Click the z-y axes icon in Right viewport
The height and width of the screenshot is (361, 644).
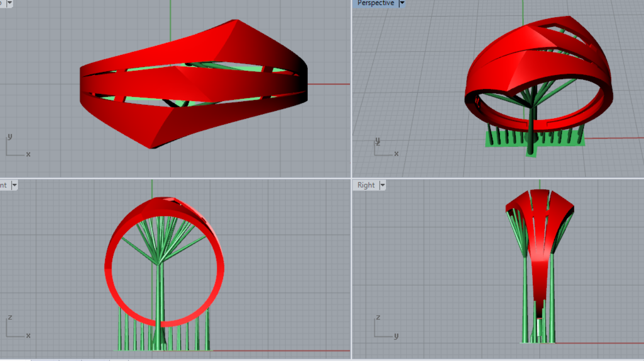385,329
